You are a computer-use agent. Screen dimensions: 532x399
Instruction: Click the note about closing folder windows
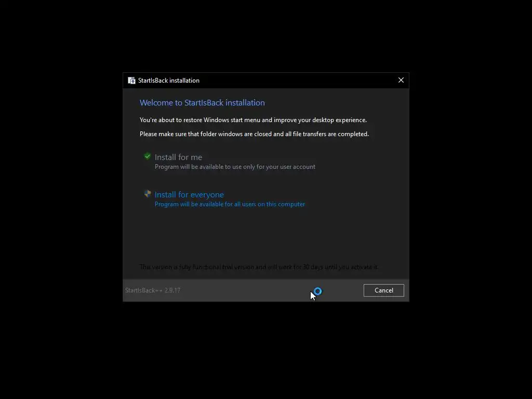pos(254,134)
